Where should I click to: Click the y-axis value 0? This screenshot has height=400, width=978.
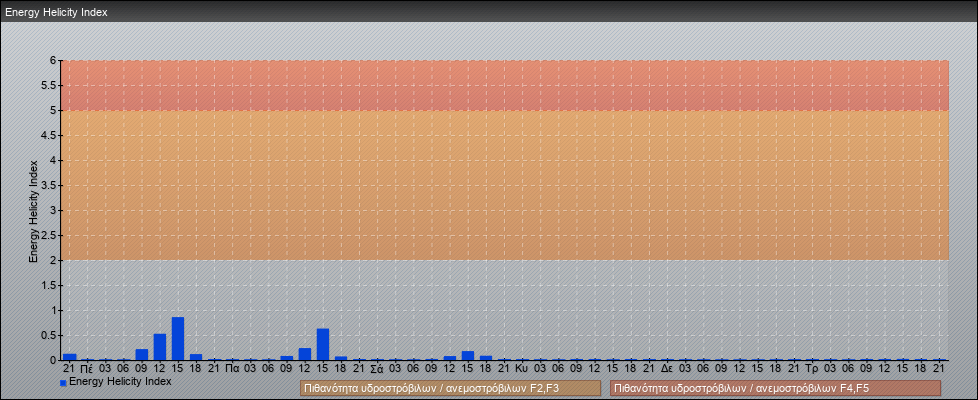tap(54, 360)
